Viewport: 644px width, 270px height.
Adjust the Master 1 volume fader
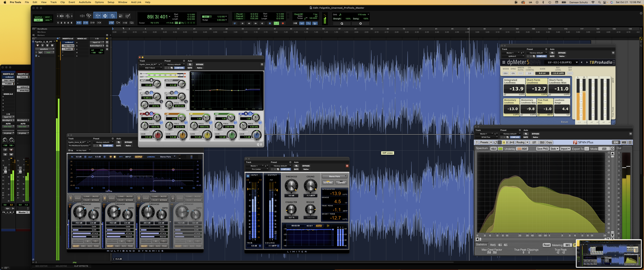[x=20, y=170]
